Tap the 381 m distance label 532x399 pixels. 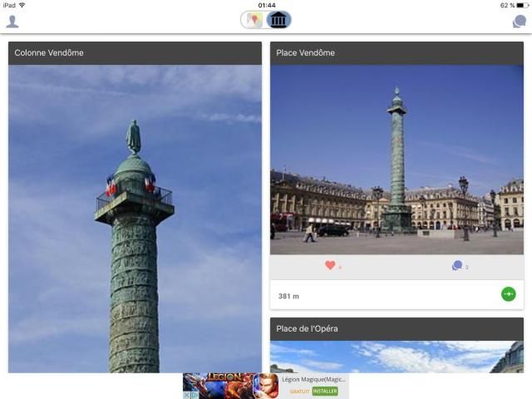click(289, 295)
